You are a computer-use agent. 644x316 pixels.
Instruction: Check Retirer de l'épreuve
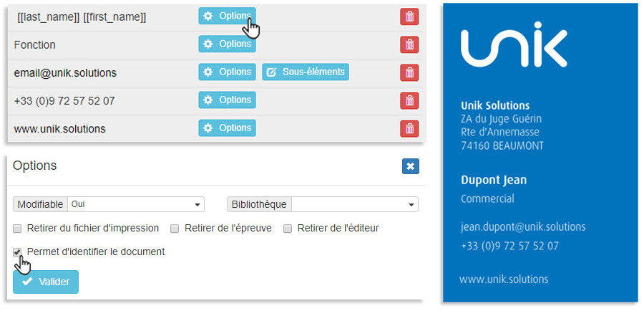point(175,229)
